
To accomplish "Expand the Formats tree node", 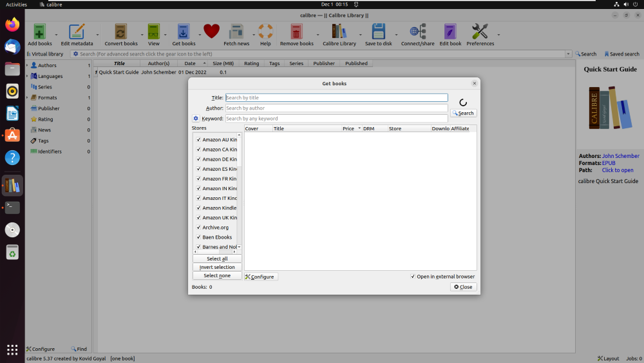I will pos(28,97).
